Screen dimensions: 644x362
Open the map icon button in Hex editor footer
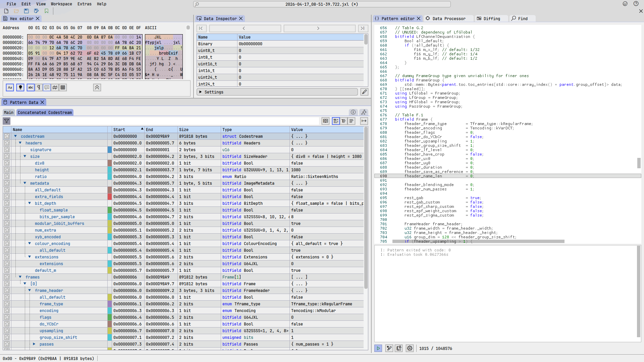tap(55, 87)
